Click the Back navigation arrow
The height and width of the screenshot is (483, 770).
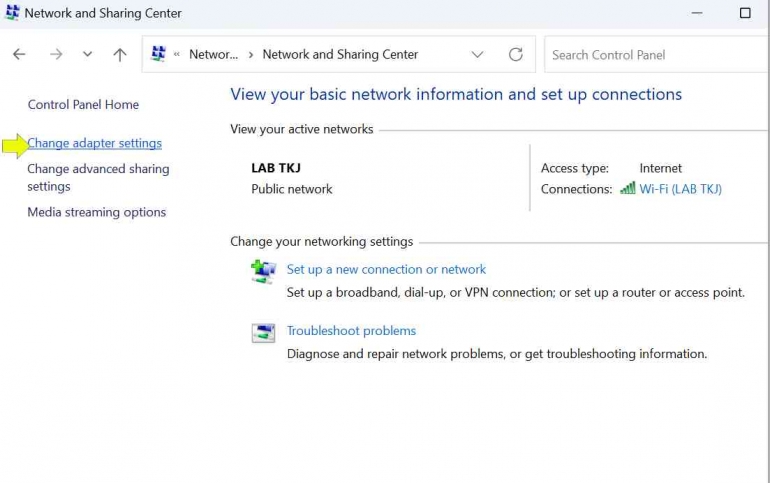19,55
